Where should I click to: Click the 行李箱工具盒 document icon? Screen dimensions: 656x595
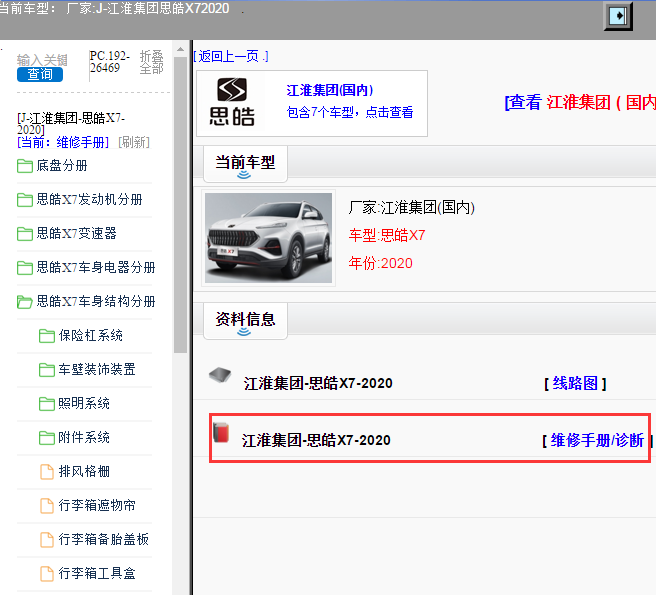pos(46,573)
